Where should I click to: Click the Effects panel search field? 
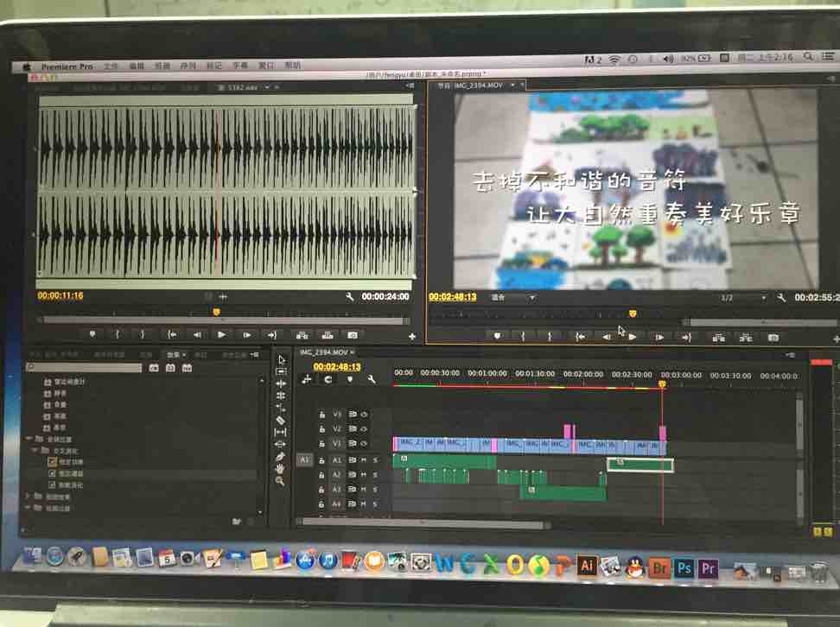[x=85, y=368]
